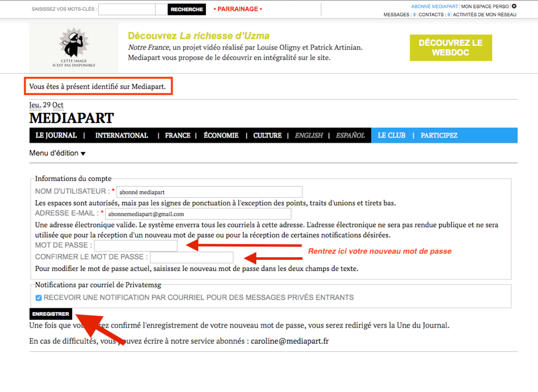Click the MEDIAPART site title
The height and width of the screenshot is (392, 538).
71,118
